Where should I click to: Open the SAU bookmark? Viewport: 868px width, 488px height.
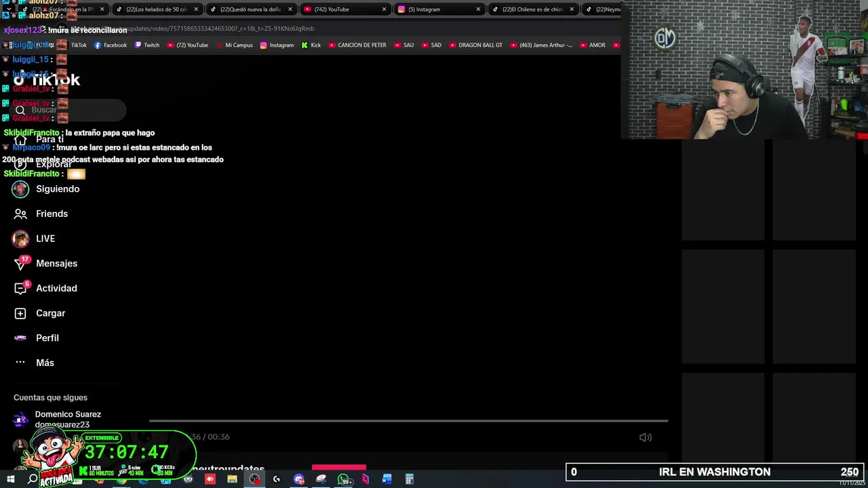[x=403, y=45]
